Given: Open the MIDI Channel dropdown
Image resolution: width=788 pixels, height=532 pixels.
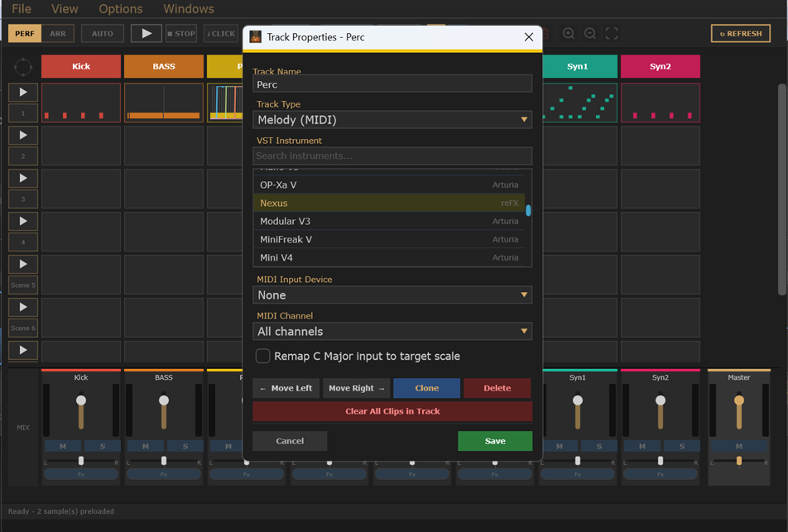Looking at the screenshot, I should [392, 331].
